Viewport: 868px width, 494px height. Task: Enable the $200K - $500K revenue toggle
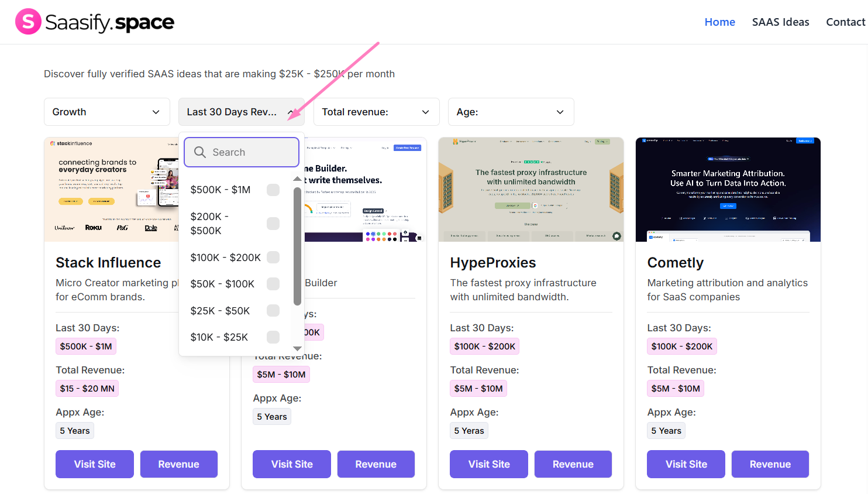point(273,223)
